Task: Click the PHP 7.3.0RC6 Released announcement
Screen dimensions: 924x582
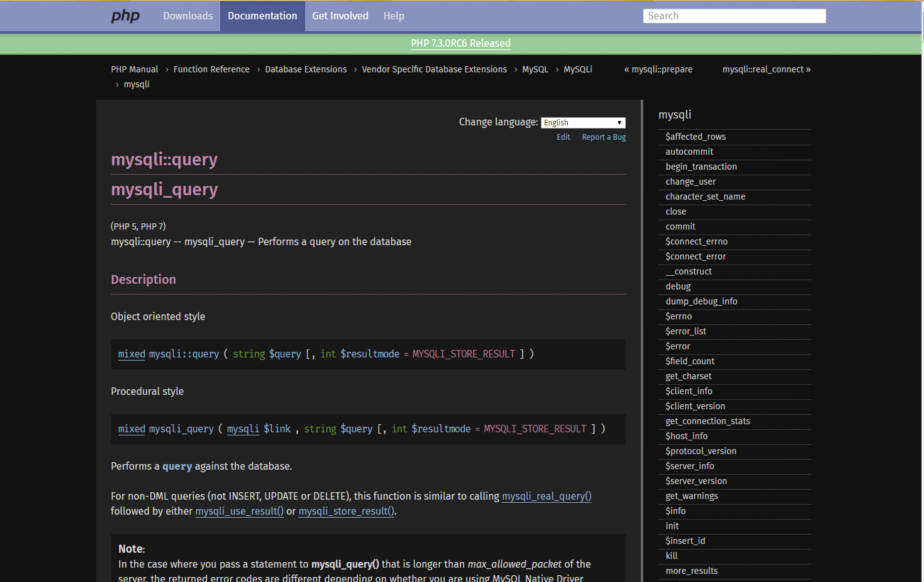Action: 460,43
